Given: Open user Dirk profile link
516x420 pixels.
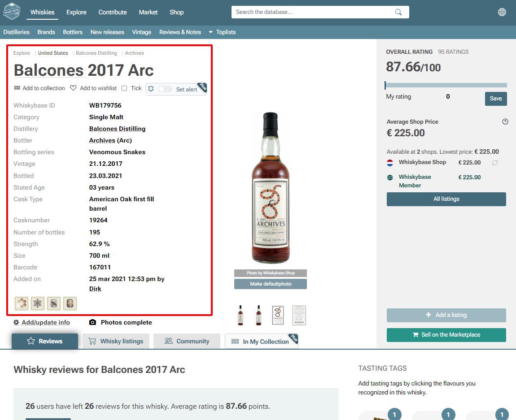Looking at the screenshot, I should pos(95,289).
